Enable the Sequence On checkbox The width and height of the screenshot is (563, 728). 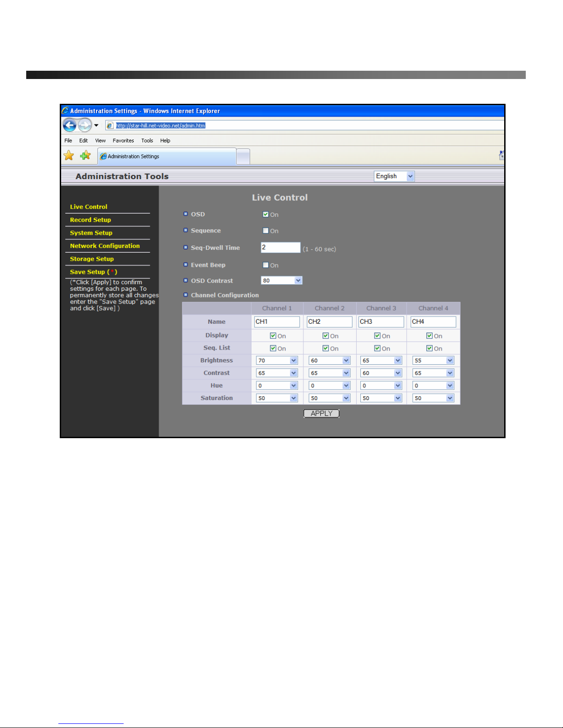click(x=266, y=231)
